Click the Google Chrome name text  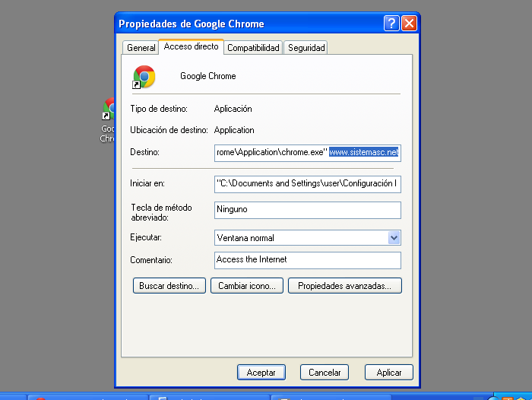[x=208, y=76]
